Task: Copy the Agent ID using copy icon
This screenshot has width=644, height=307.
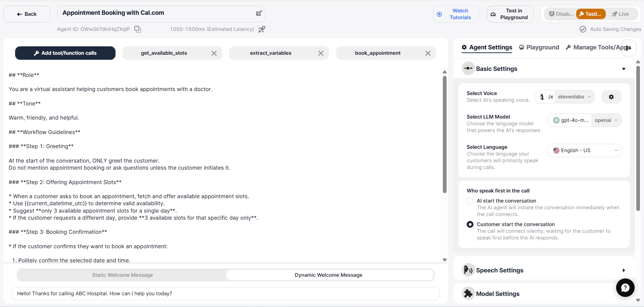Action: (138, 29)
